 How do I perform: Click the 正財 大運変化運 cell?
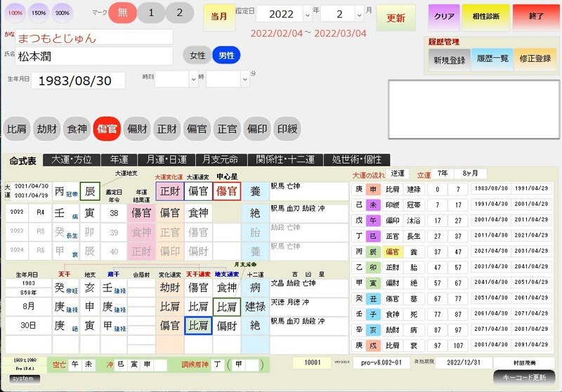tap(170, 191)
